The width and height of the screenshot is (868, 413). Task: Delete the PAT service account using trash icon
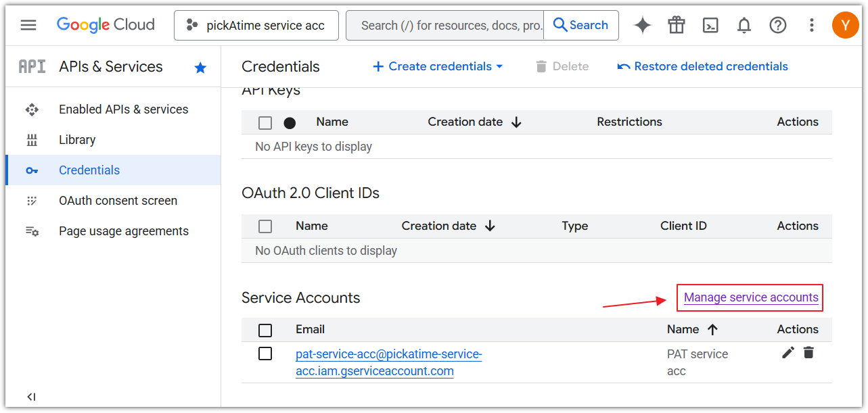tap(808, 352)
